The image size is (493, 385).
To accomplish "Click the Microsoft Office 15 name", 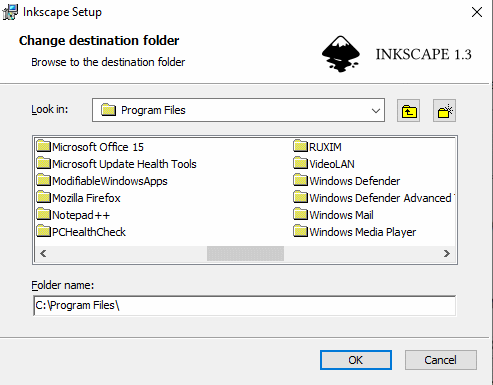I will [x=98, y=147].
